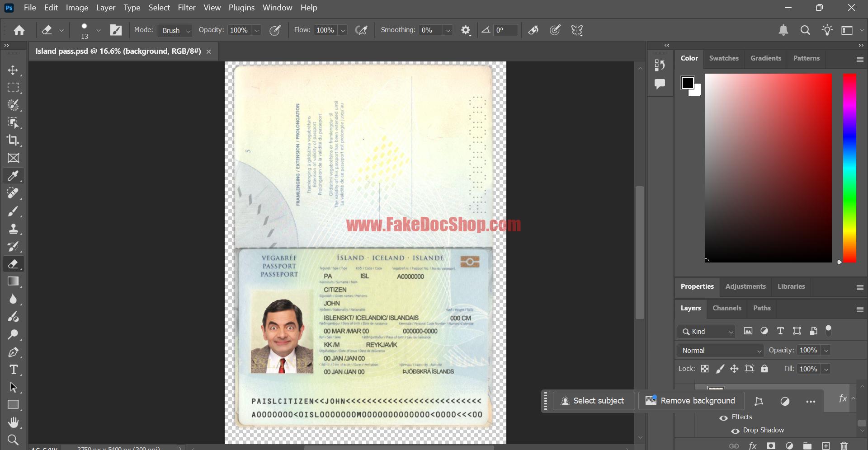Open the Layer menu

tap(106, 8)
